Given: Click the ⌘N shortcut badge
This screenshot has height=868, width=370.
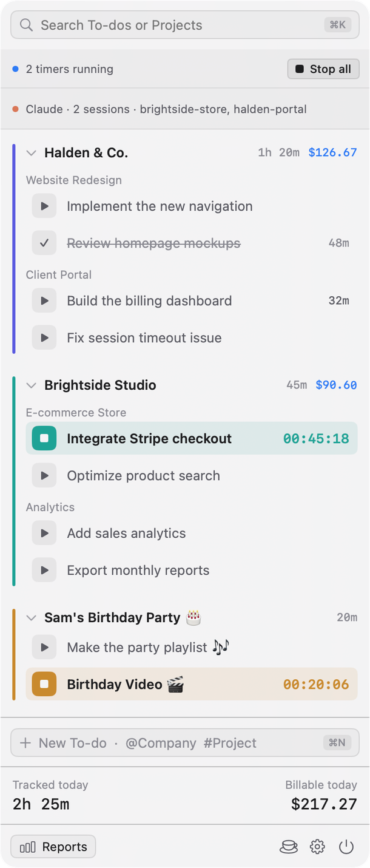Looking at the screenshot, I should [337, 743].
